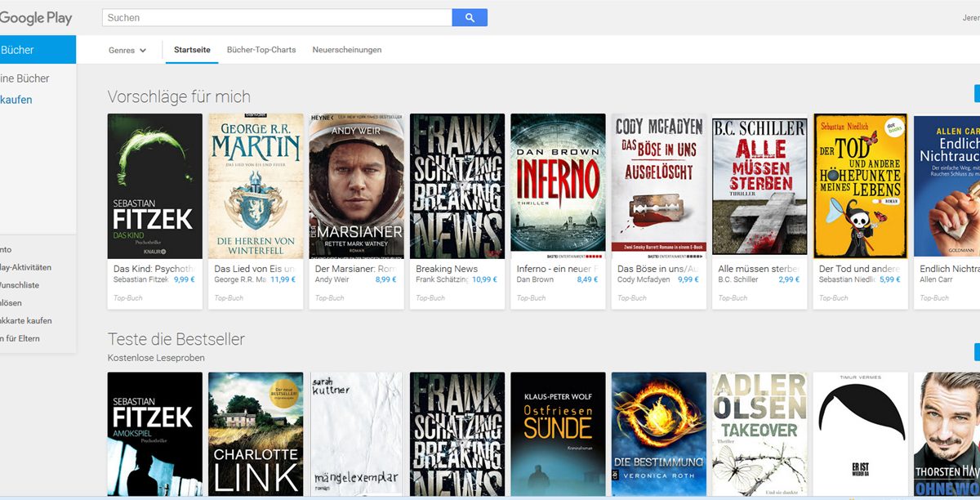
Task: Open George R.R. Martin Winterfell cover
Action: point(256,186)
